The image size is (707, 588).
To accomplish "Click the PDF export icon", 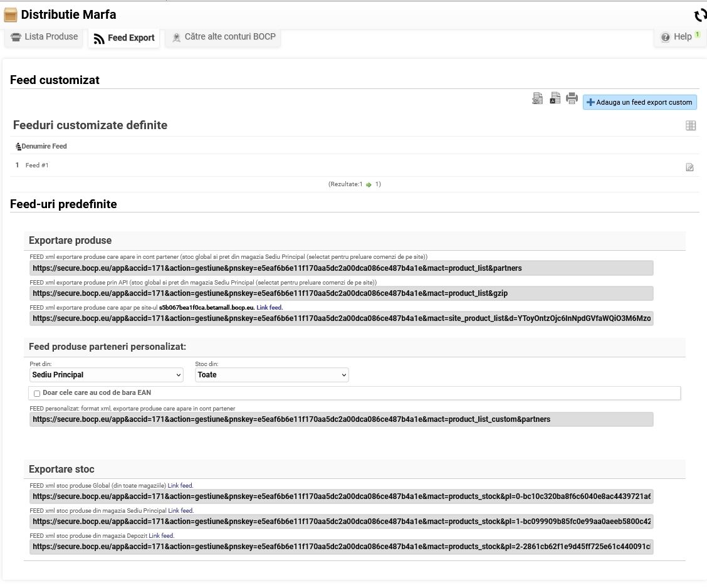I will tap(555, 98).
